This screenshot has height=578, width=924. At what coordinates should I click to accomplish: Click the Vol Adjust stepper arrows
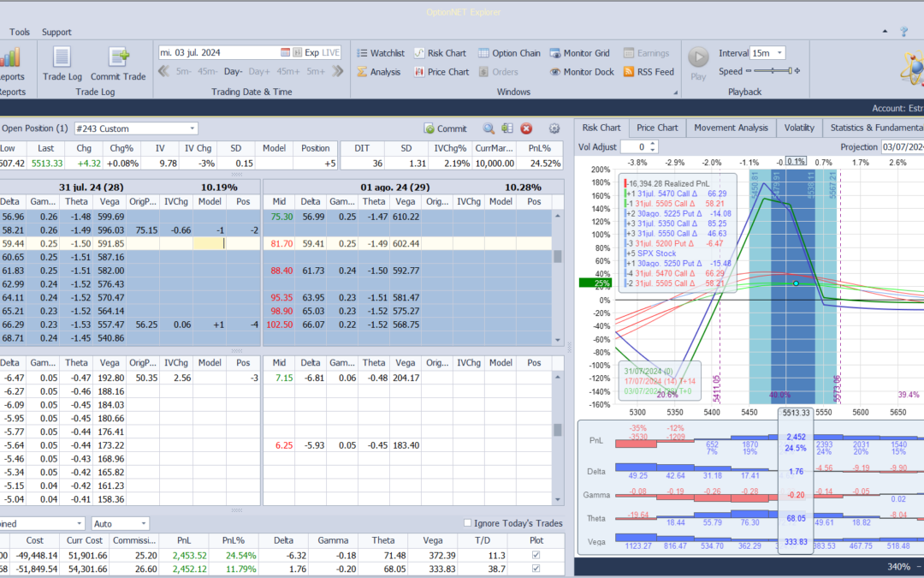[653, 147]
